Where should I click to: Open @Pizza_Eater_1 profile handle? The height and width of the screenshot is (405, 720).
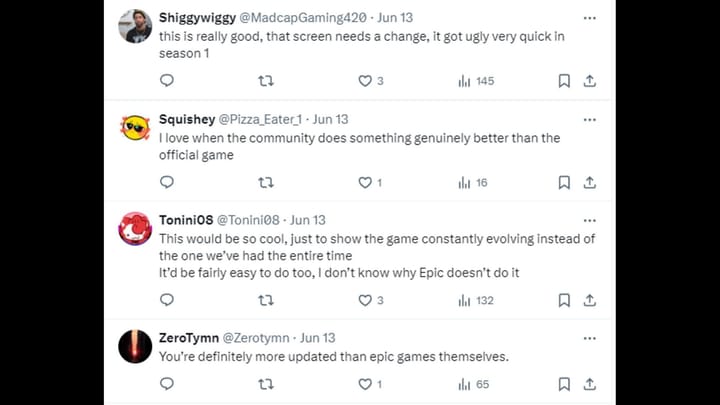pos(260,120)
